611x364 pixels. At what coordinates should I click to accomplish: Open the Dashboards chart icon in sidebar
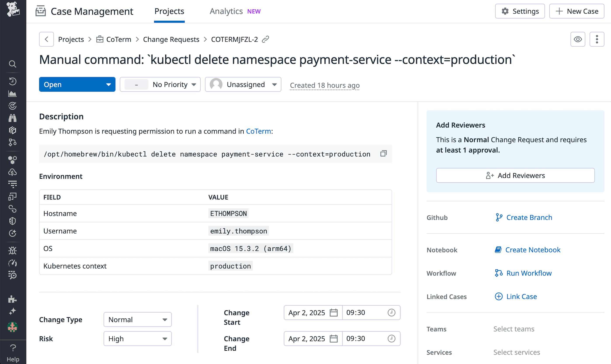point(12,94)
